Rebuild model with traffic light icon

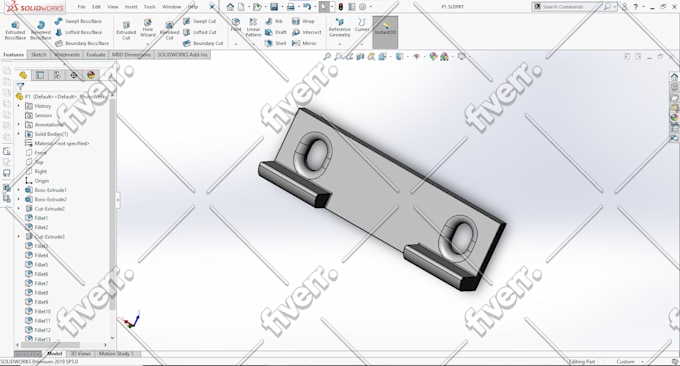[x=341, y=7]
